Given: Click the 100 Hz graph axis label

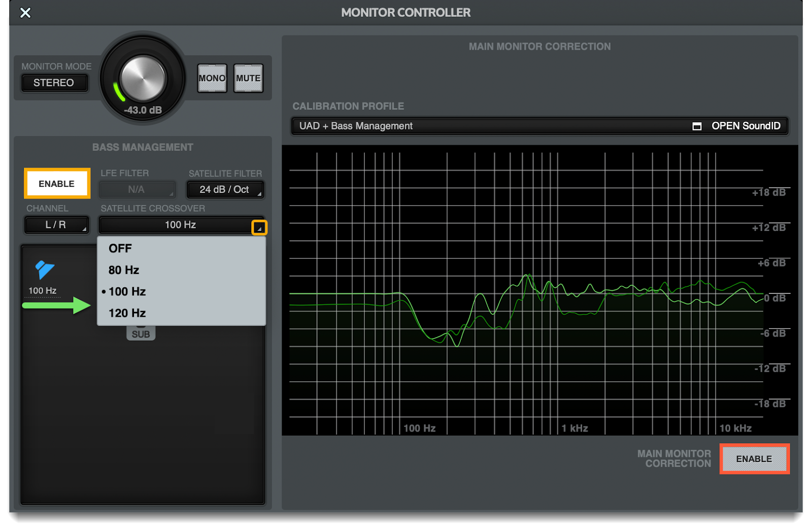Looking at the screenshot, I should click(419, 428).
